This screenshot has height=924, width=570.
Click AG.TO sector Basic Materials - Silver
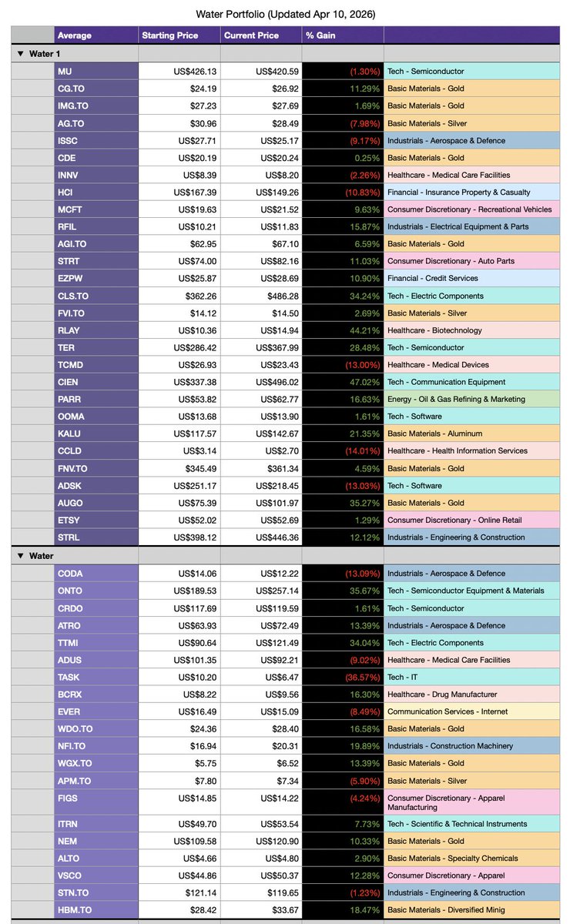coord(471,123)
